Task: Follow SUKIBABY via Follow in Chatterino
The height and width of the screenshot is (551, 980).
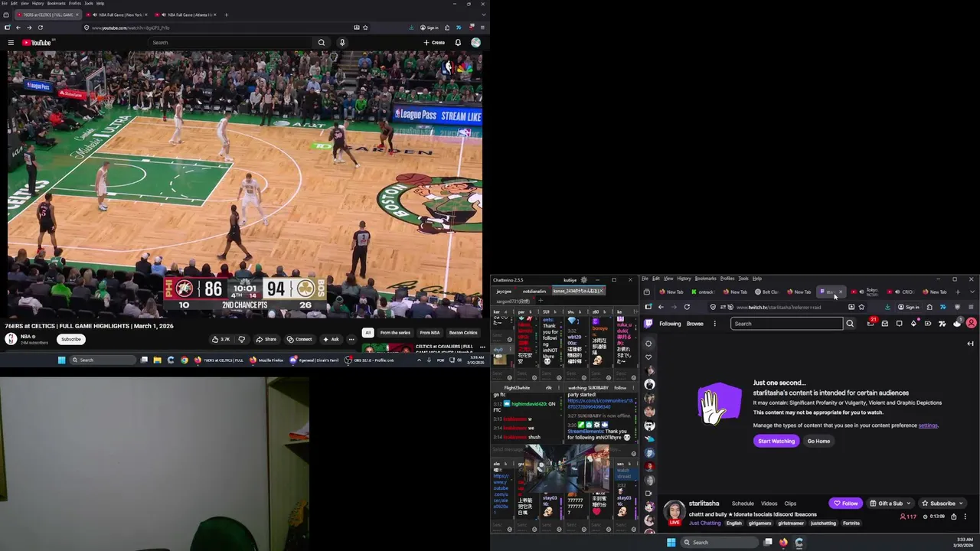Action: point(620,388)
